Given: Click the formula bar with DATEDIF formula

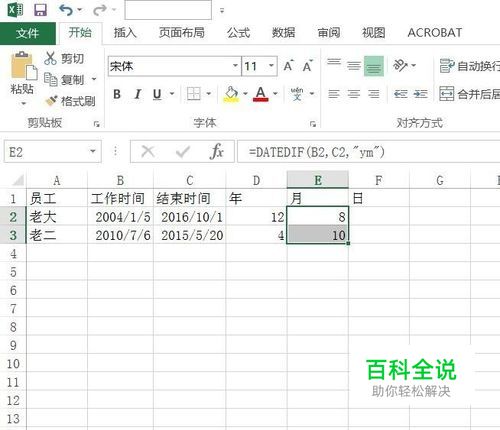Looking at the screenshot, I should point(369,152).
